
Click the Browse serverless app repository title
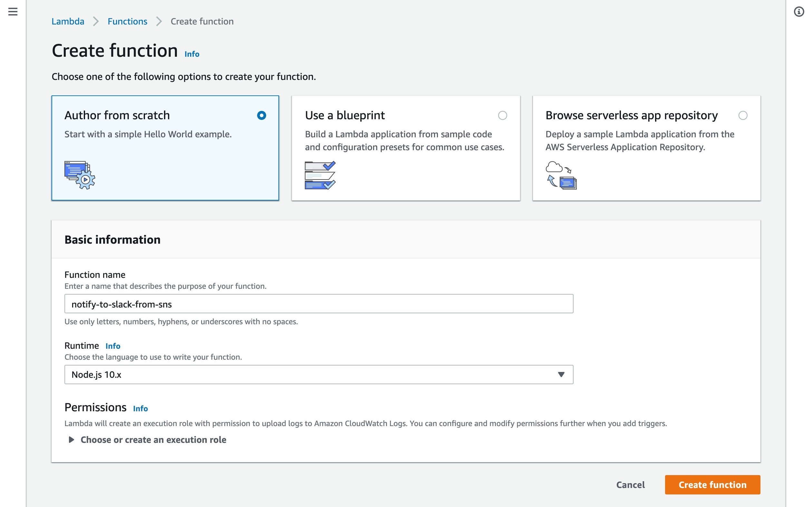[631, 115]
